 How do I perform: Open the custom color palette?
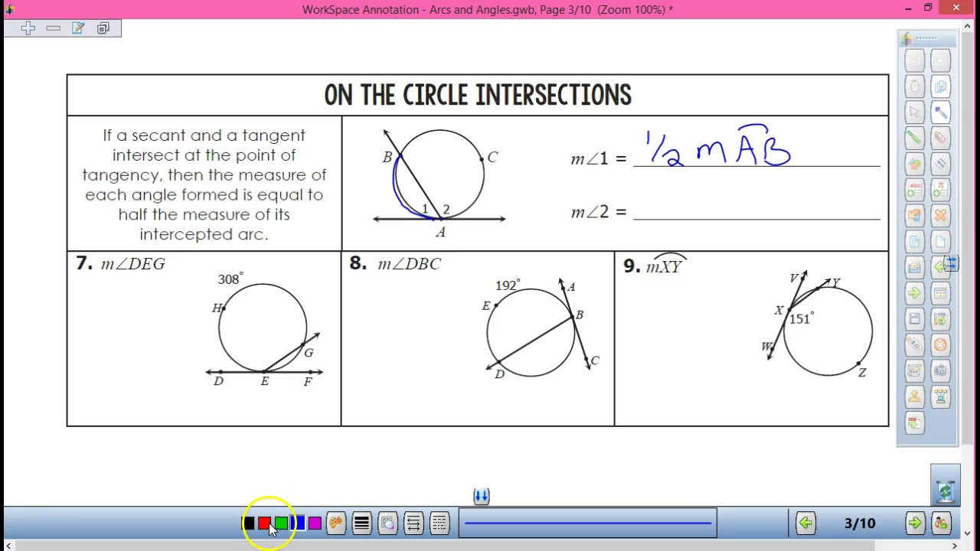point(335,523)
